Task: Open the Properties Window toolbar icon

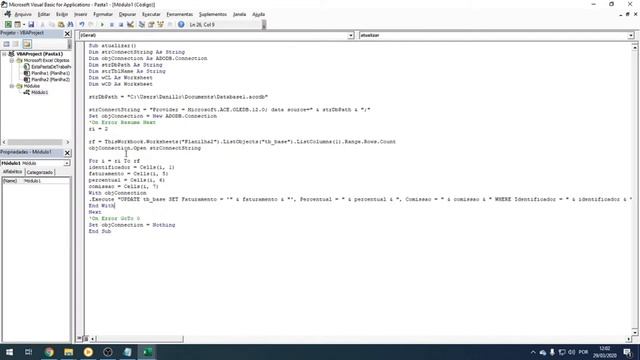Action: pos(151,24)
